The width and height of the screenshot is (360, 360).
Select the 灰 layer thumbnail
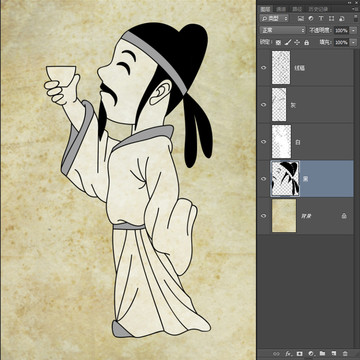point(279,104)
